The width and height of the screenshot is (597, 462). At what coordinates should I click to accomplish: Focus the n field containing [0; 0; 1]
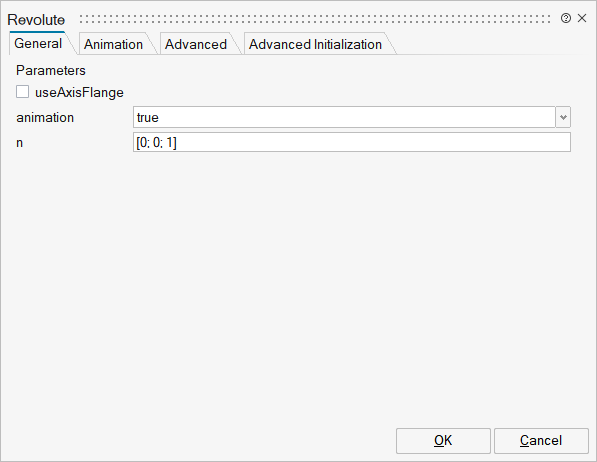coord(352,142)
